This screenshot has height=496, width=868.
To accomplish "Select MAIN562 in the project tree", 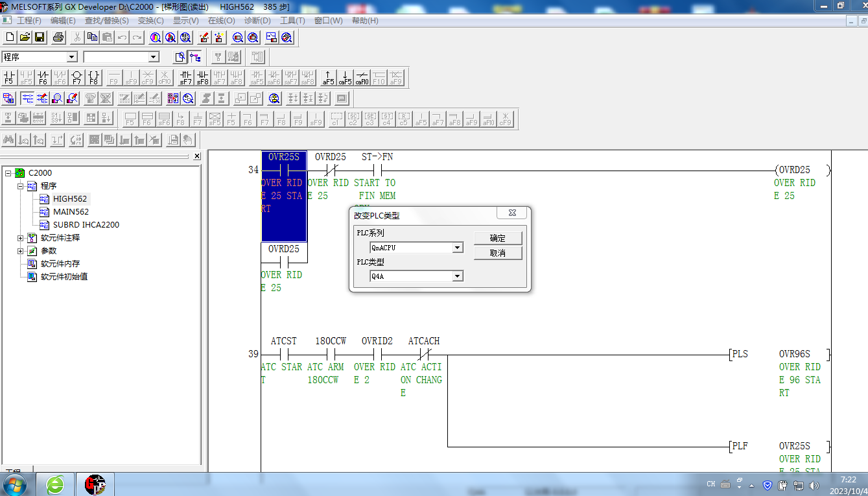I will 71,212.
